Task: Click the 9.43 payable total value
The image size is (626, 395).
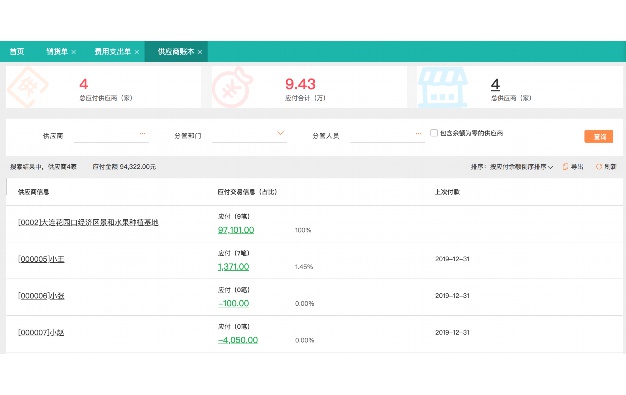Action: coord(300,84)
